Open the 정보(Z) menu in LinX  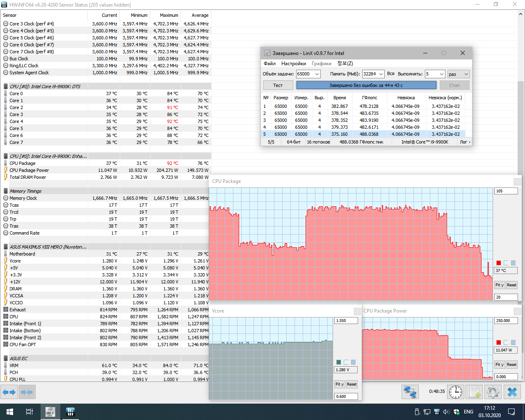(345, 64)
